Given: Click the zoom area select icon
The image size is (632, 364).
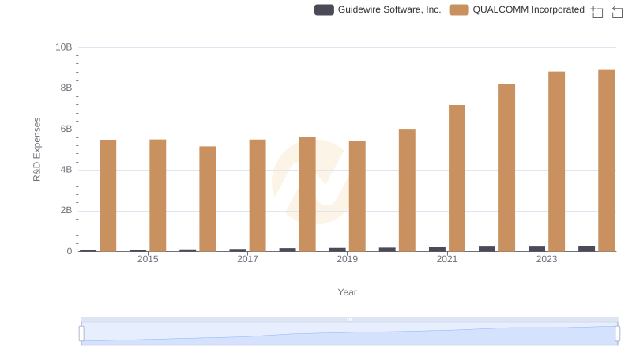Looking at the screenshot, I should coord(597,12).
